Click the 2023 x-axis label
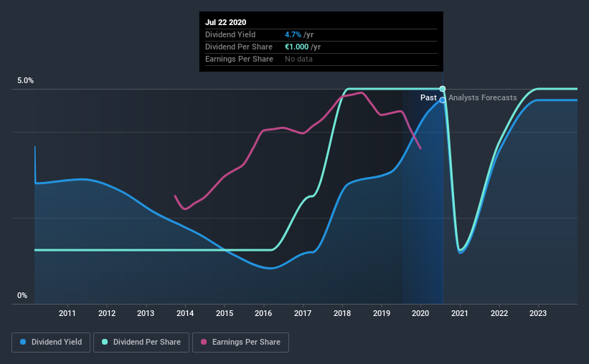Image resolution: width=589 pixels, height=364 pixels. pyautogui.click(x=538, y=313)
